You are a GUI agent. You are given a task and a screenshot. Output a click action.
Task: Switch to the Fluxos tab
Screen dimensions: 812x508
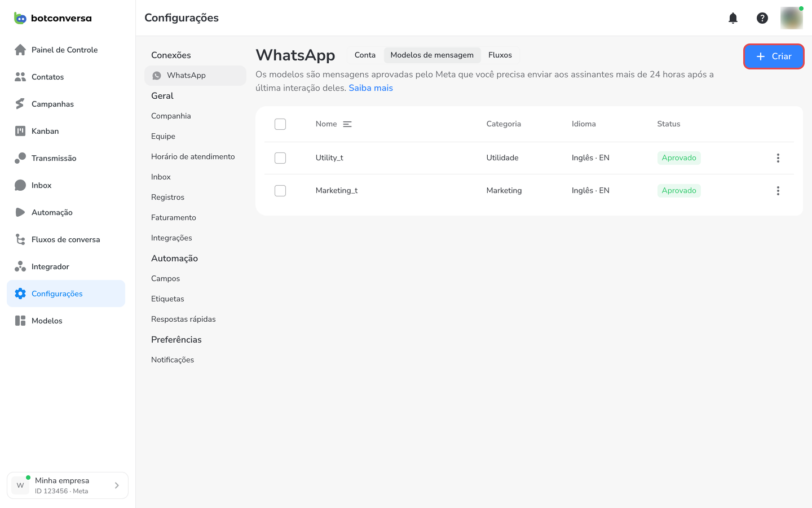pos(500,55)
